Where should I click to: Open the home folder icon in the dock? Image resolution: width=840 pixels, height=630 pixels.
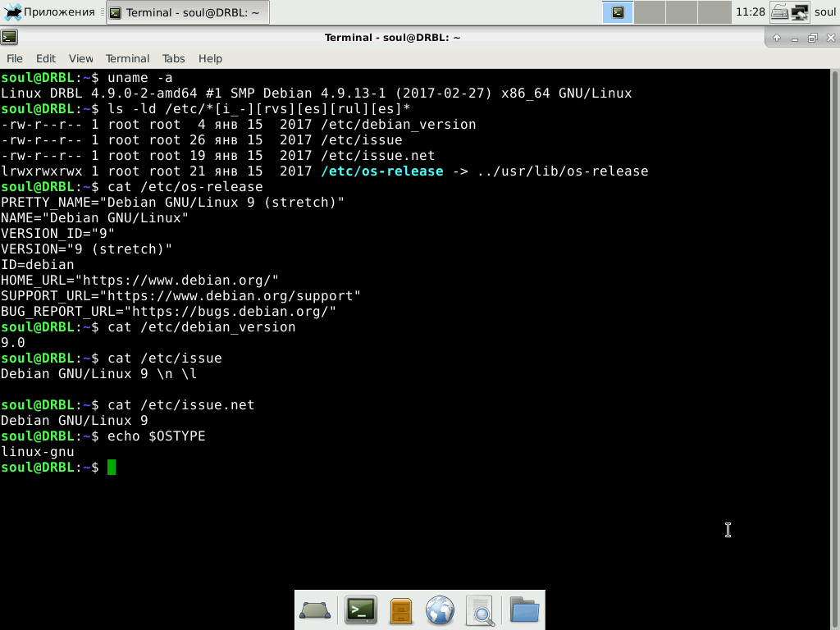tap(524, 609)
